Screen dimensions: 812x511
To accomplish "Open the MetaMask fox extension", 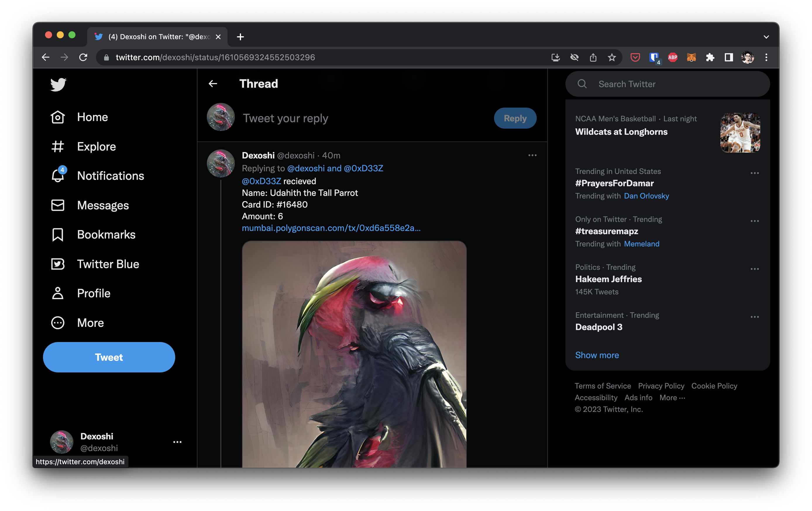I will click(691, 57).
